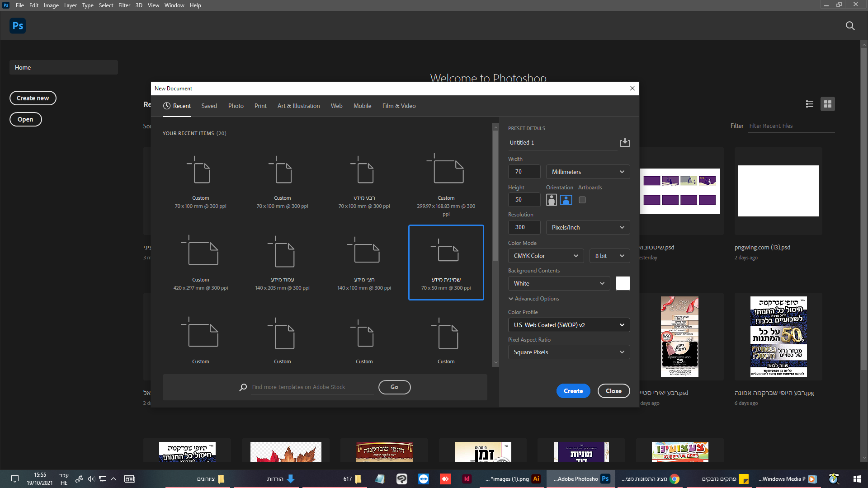Open the Millimeters units dropdown
Screen dimensions: 868x488
tap(588, 172)
